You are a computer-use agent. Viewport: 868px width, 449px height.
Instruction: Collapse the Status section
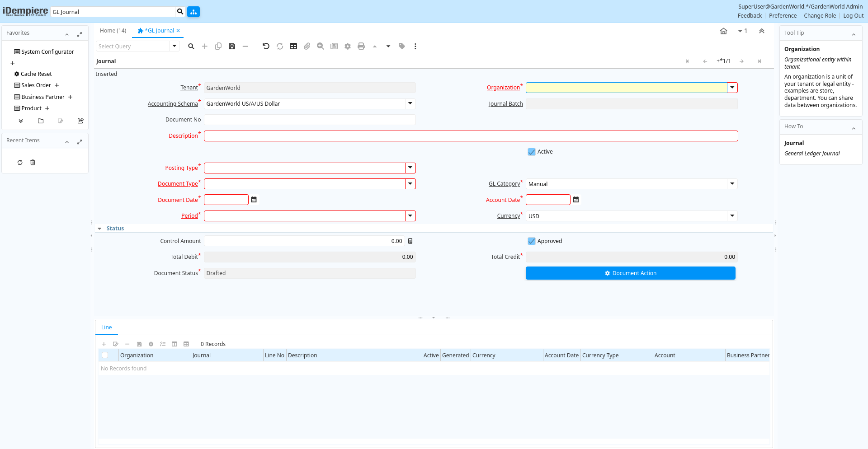pos(100,229)
